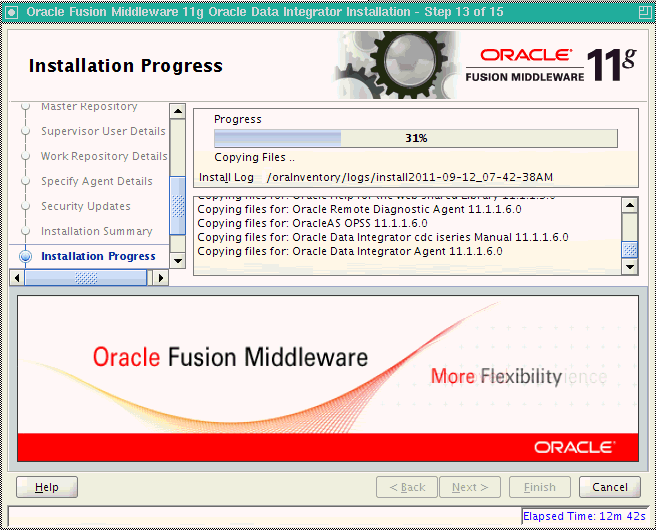Click the Next button
This screenshot has height=530, width=656.
(x=470, y=487)
